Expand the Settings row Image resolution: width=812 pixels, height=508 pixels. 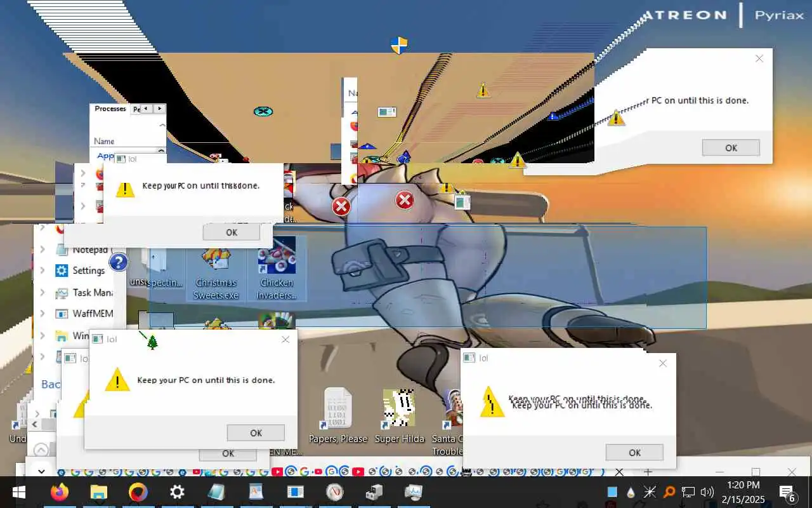[x=43, y=271]
